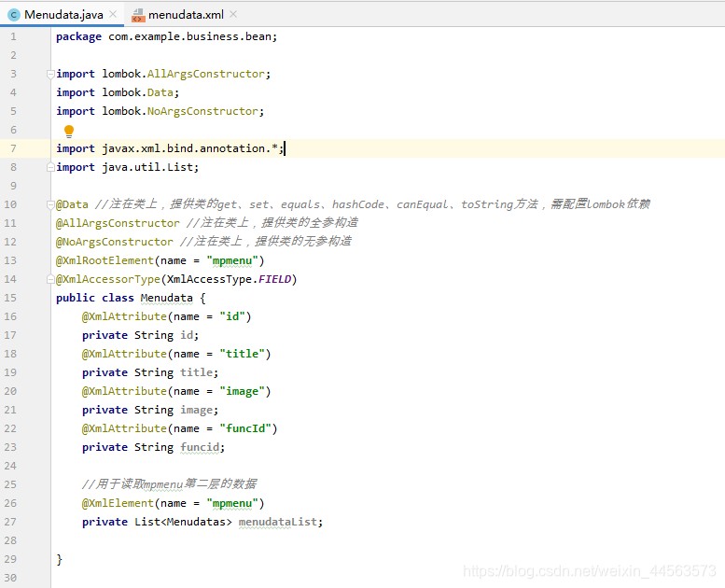
Task: Click the 'image' field on line 21
Action: coord(196,411)
